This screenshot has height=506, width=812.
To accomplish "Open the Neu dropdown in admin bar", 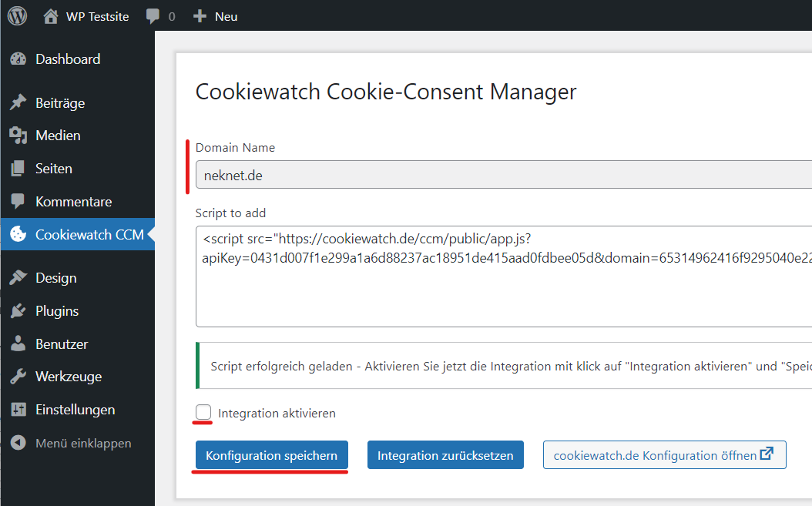I will [x=225, y=16].
